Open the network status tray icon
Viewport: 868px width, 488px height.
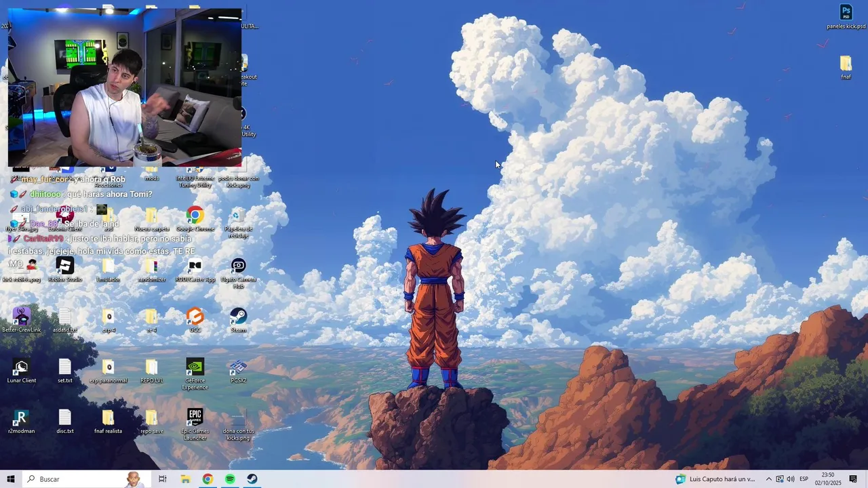pyautogui.click(x=780, y=479)
